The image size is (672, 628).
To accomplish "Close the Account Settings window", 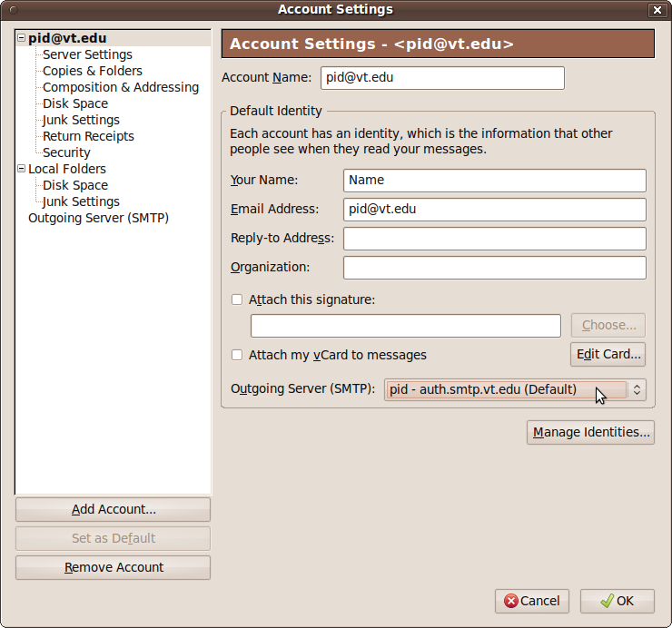I will point(657,10).
